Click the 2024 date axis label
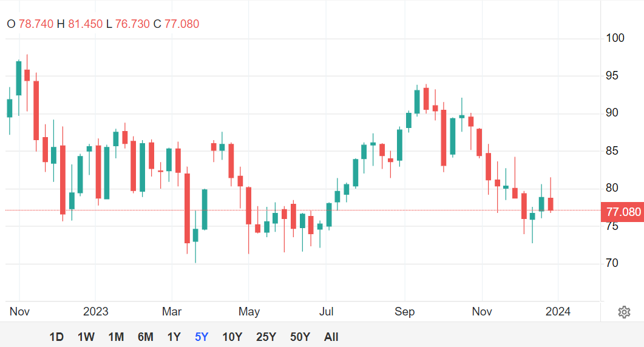This screenshot has width=644, height=347. (558, 312)
